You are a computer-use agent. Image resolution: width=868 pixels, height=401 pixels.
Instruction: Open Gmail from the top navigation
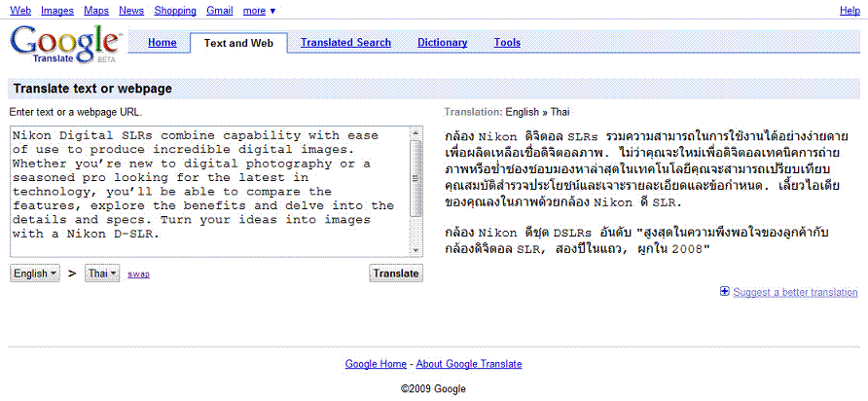click(219, 10)
